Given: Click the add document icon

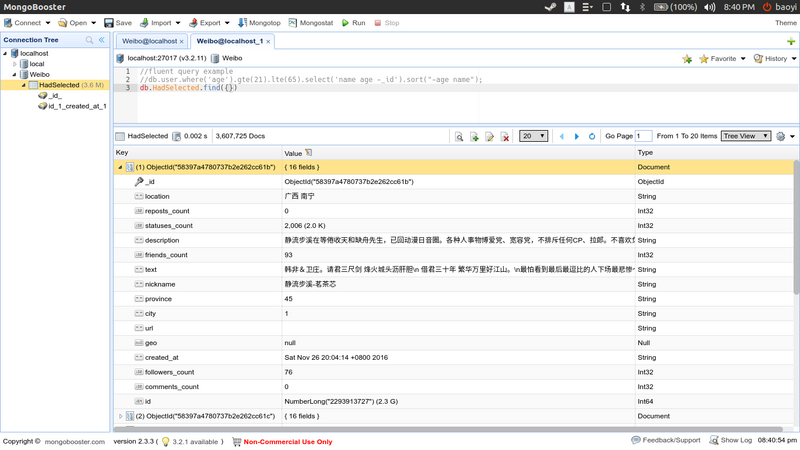Looking at the screenshot, I should point(474,137).
